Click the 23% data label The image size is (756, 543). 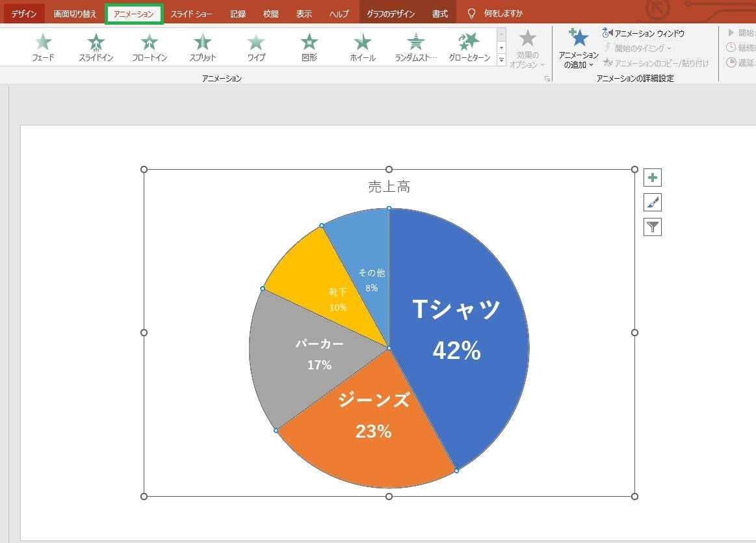(374, 431)
